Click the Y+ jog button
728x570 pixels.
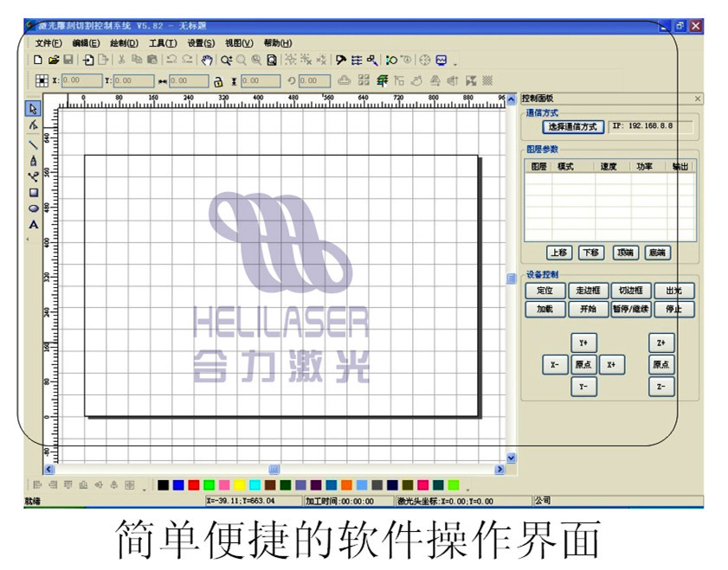pos(583,343)
